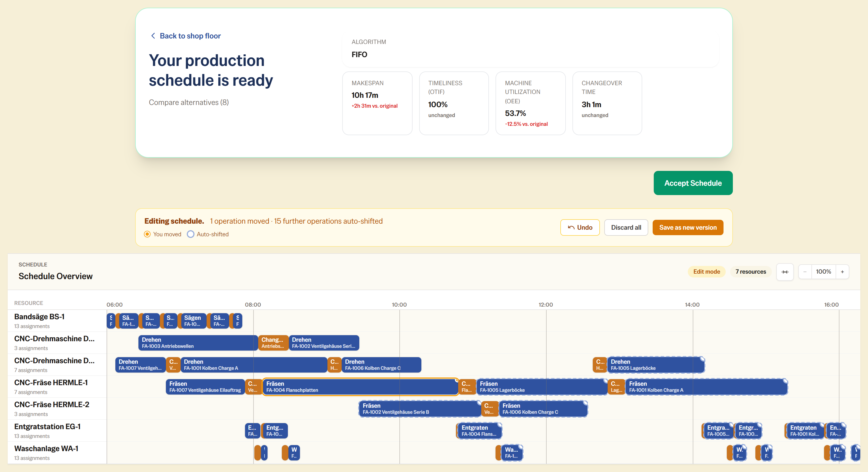Select Drehen FA-1002 Ventilgehäuse block
Screen dimensions: 868x472
click(x=324, y=343)
